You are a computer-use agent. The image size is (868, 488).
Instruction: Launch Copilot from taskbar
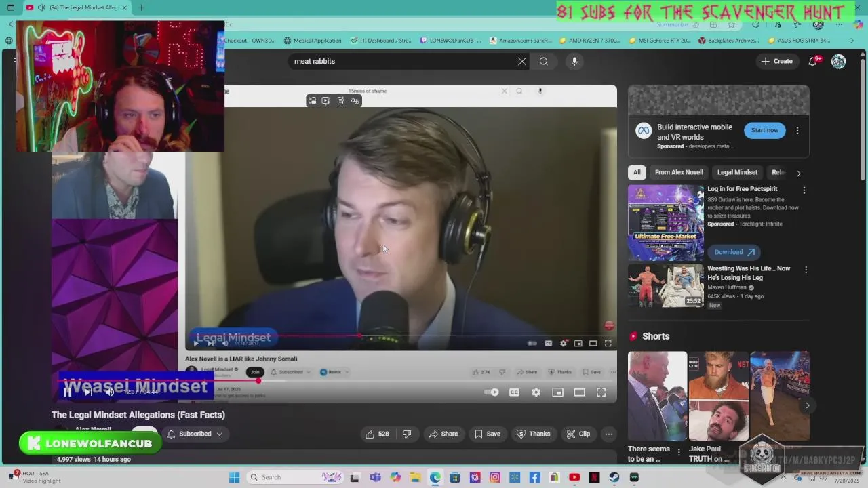[396, 477]
